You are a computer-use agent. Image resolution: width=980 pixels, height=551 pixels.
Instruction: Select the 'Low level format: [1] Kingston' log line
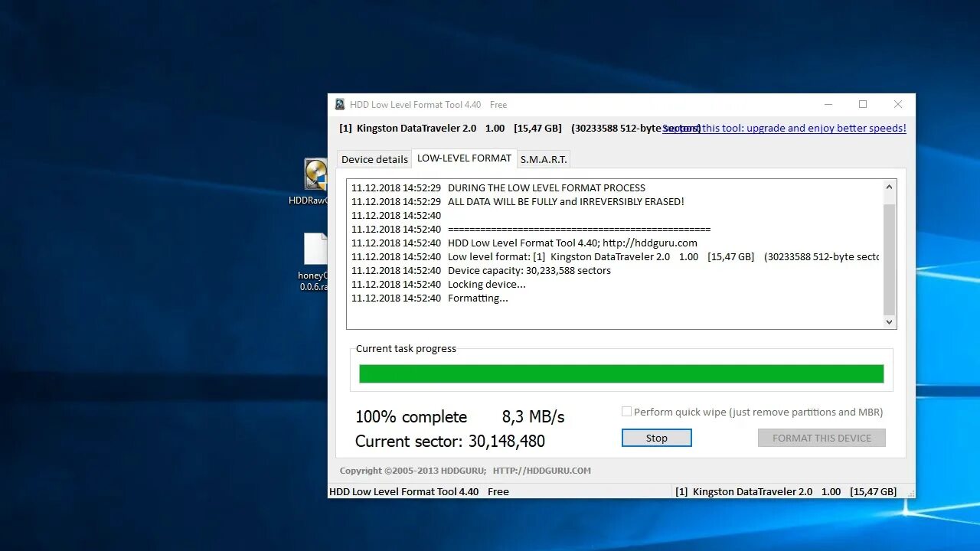point(615,257)
